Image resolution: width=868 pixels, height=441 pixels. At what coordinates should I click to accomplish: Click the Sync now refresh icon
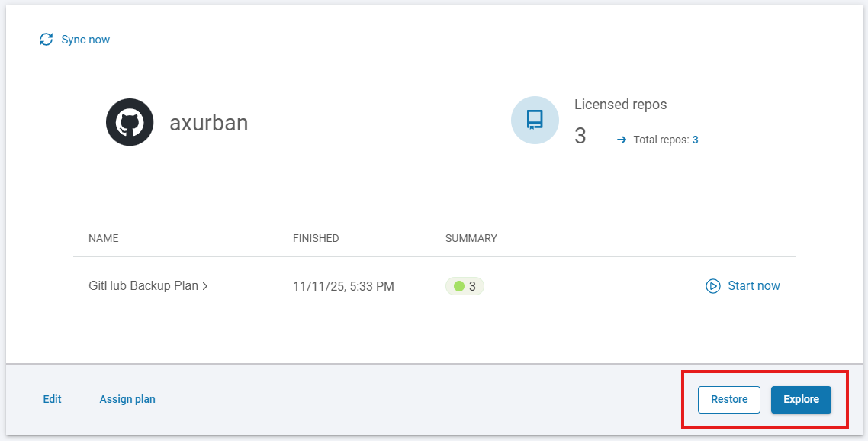pyautogui.click(x=47, y=40)
